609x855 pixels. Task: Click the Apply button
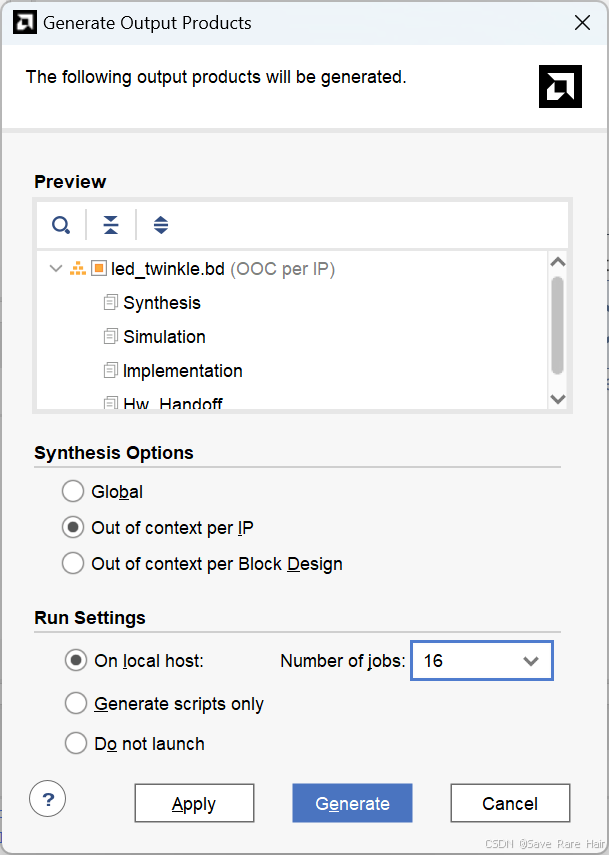(194, 803)
